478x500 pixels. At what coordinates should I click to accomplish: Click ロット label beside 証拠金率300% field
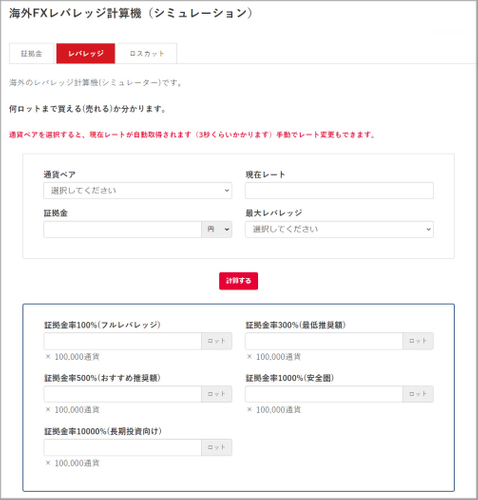coord(418,341)
